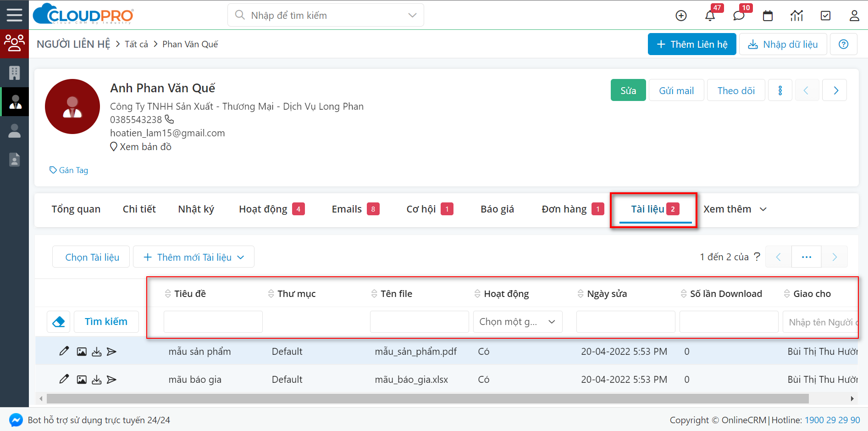Click the contact avatar picture
Screen dimensions: 868x431
pyautogui.click(x=72, y=106)
